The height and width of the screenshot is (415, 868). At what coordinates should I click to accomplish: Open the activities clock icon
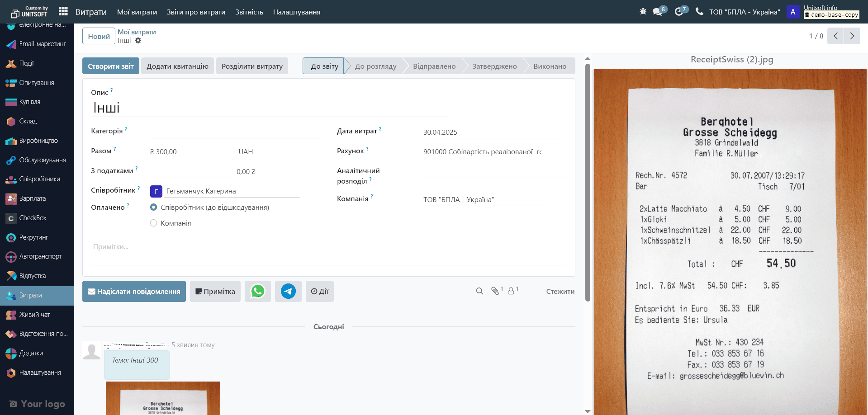point(678,12)
